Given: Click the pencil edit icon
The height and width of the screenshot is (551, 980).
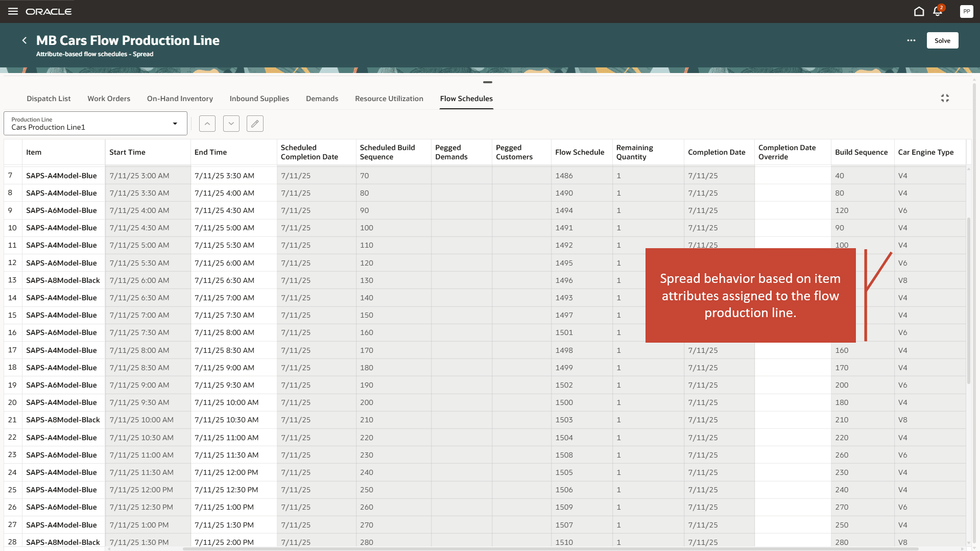Looking at the screenshot, I should (255, 124).
